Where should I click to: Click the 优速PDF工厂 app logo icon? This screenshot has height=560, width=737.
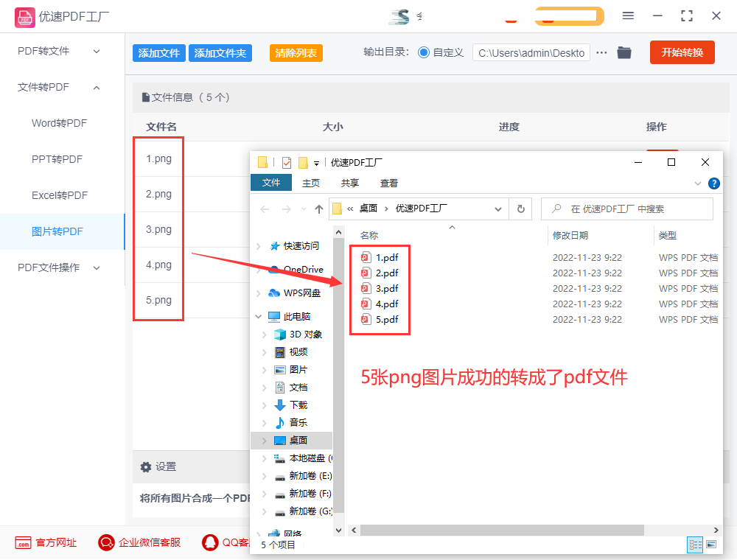coord(24,17)
